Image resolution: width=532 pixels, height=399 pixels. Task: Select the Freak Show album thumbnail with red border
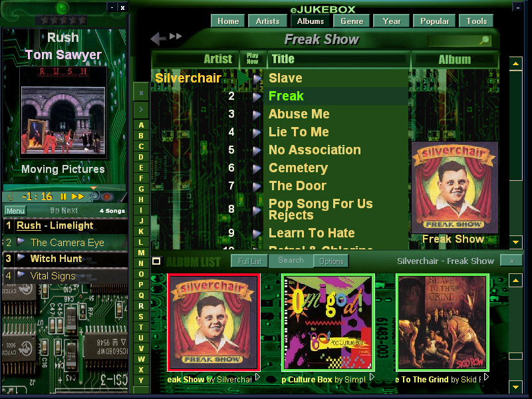213,323
